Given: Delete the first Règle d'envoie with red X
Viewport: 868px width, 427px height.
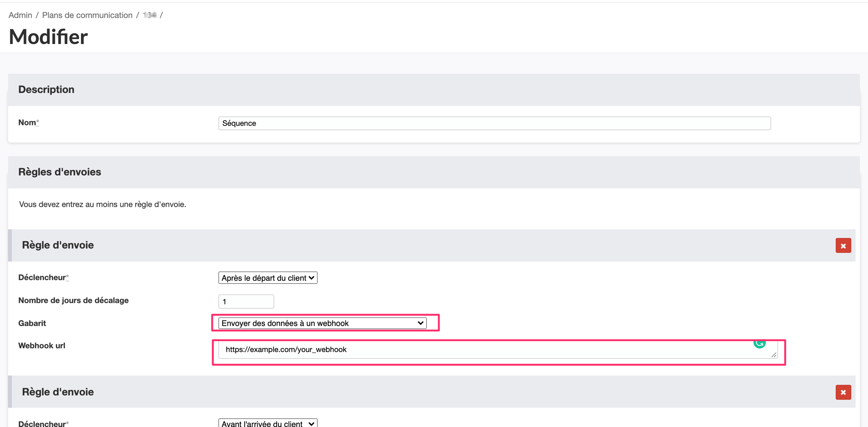Looking at the screenshot, I should tap(843, 246).
